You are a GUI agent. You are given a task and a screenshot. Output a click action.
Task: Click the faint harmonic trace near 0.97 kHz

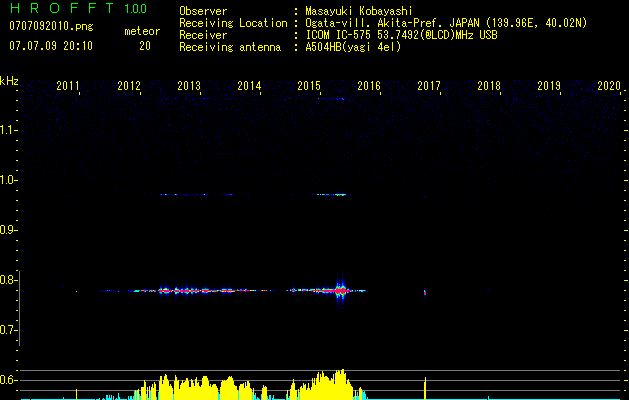pos(255,195)
